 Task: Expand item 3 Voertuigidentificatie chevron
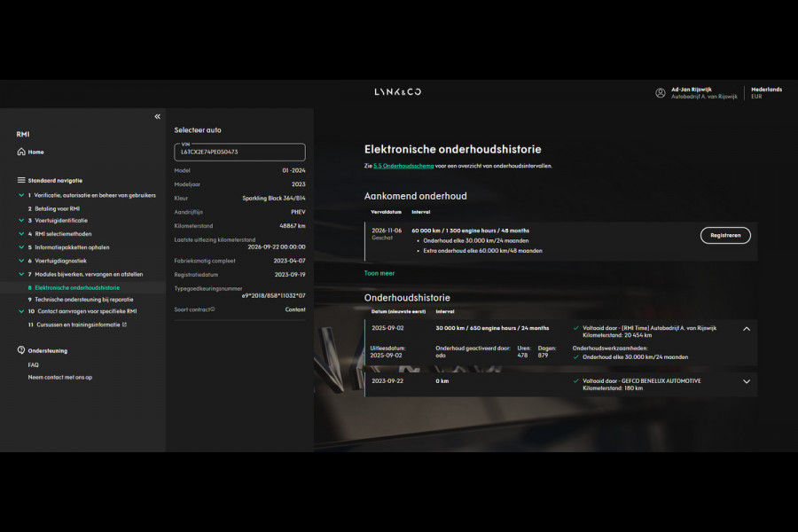tap(21, 221)
